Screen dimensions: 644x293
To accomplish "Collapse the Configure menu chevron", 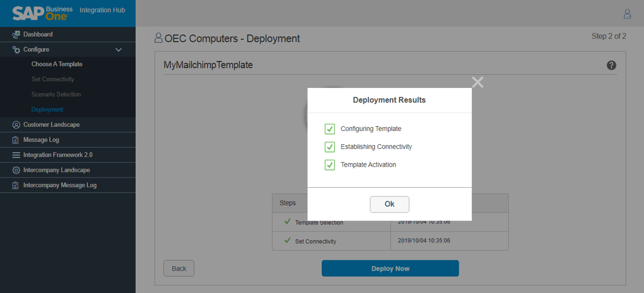I will coord(118,50).
